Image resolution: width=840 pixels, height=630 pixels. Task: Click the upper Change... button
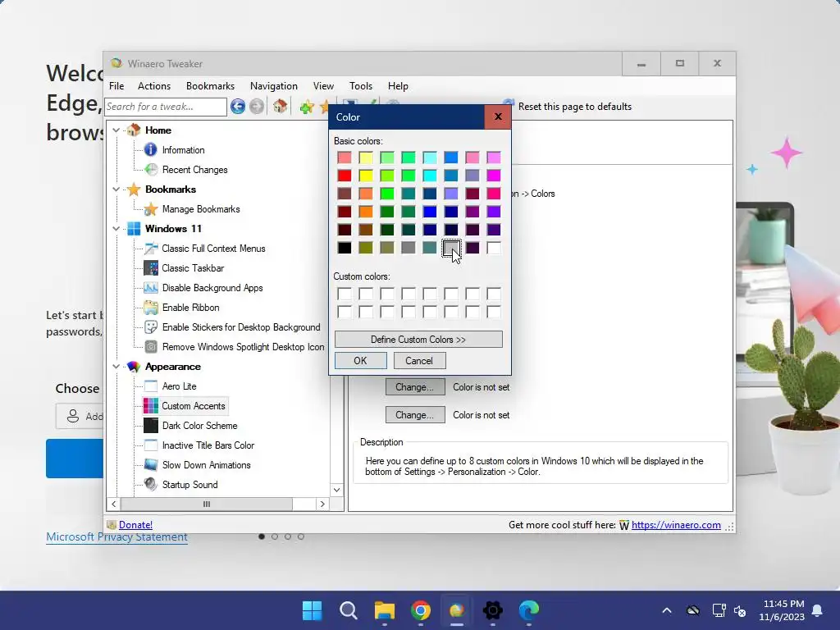[x=415, y=387]
